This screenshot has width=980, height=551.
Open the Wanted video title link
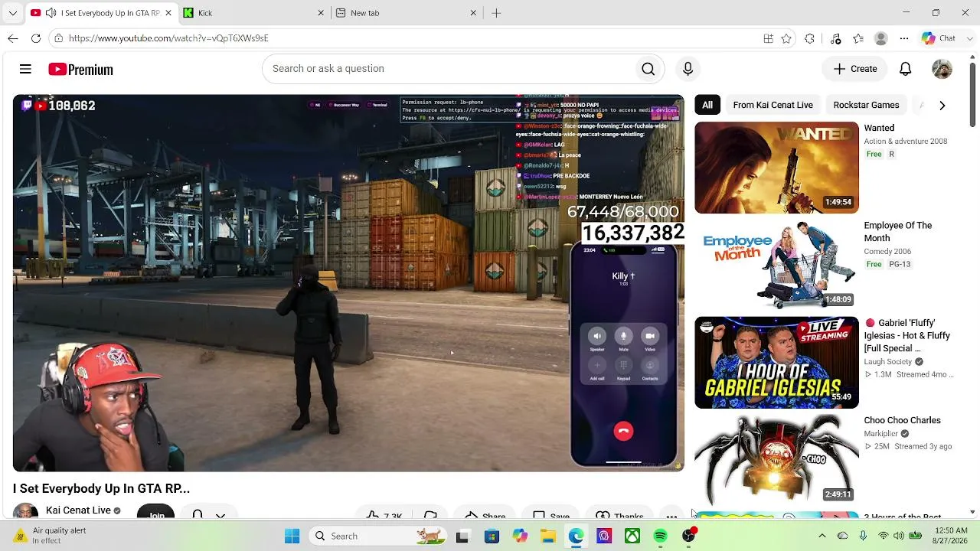point(879,128)
